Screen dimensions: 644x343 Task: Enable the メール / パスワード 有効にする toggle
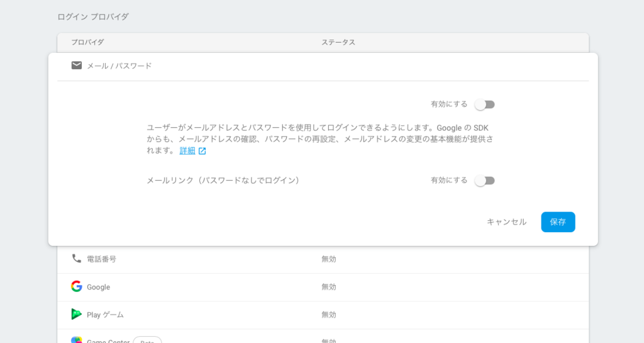(x=485, y=104)
